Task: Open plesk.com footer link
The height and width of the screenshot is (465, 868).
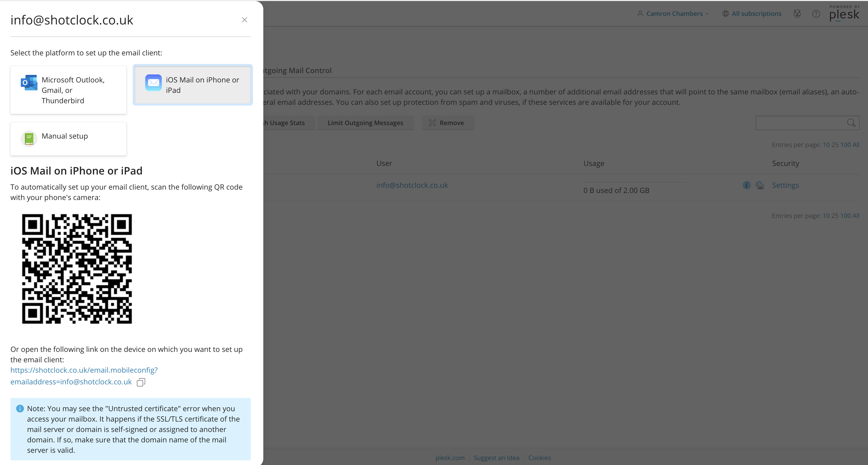Action: tap(450, 458)
